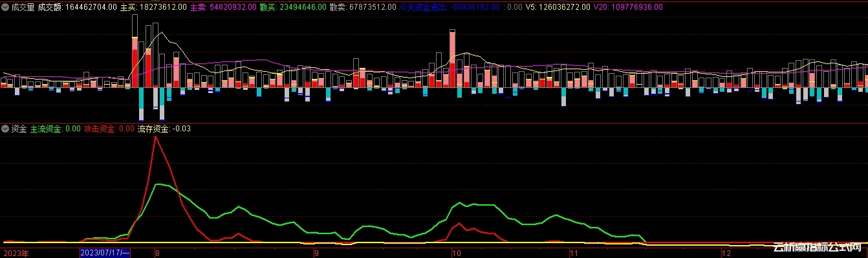This screenshot has height=258, width=868.
Task: Collapse the 资金 indicator panel arrow
Action: tap(5, 129)
